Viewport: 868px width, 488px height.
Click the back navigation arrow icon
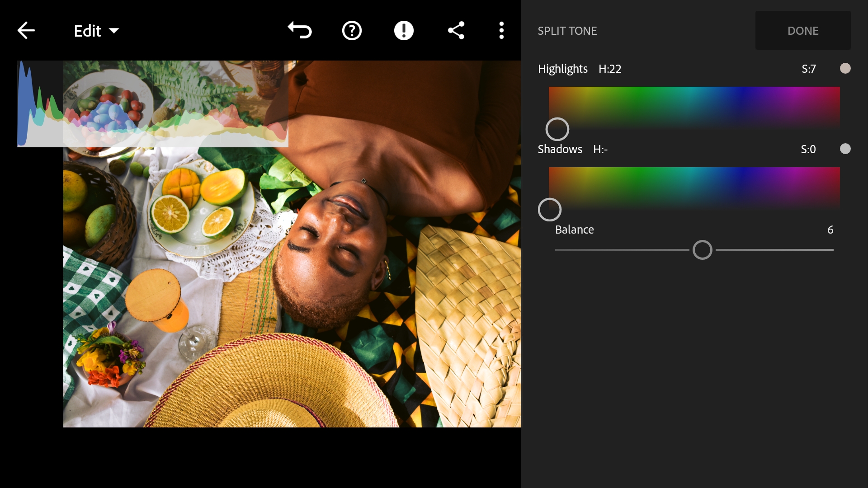point(26,30)
